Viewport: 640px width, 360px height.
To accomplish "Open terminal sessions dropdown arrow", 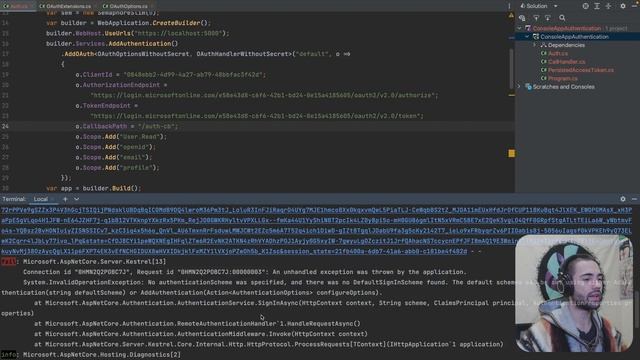I will point(76,199).
